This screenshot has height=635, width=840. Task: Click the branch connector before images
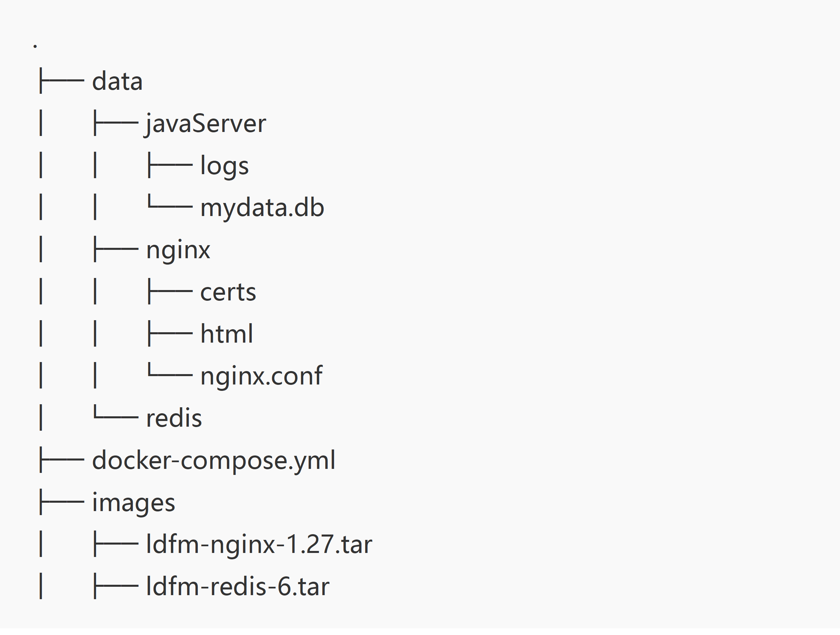coord(62,502)
